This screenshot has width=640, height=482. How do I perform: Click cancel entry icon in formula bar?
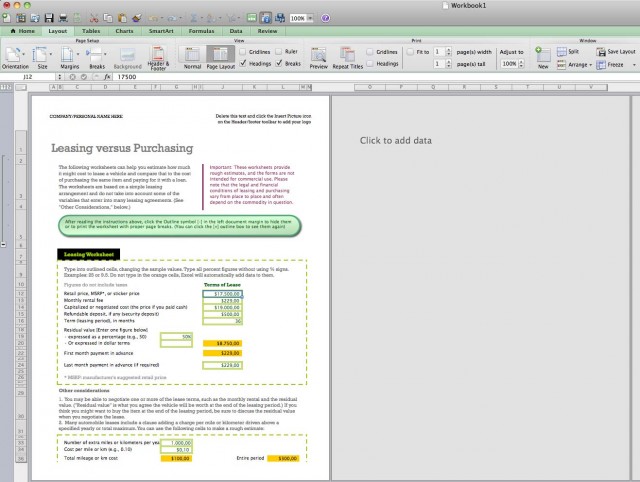pyautogui.click(x=72, y=77)
